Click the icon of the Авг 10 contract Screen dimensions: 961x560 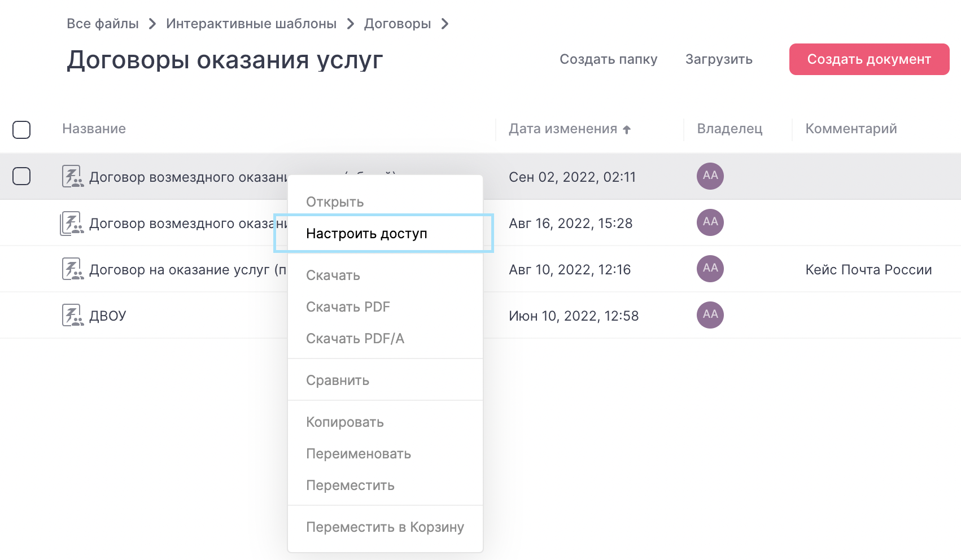point(72,269)
